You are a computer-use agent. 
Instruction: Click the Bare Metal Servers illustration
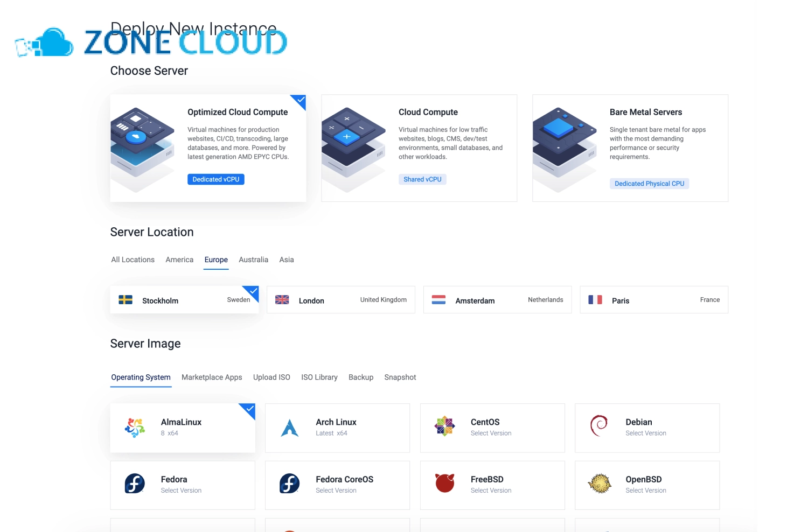click(565, 149)
